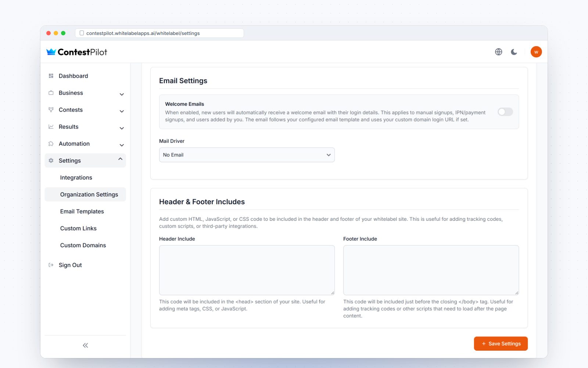
Task: Open the language globe icon
Action: pyautogui.click(x=498, y=52)
